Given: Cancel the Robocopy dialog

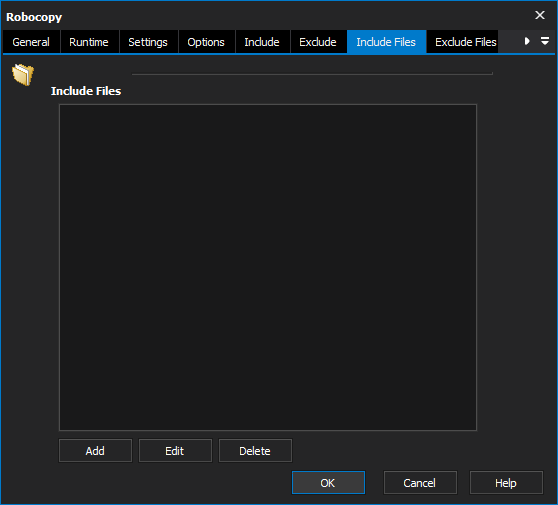Looking at the screenshot, I should point(420,483).
